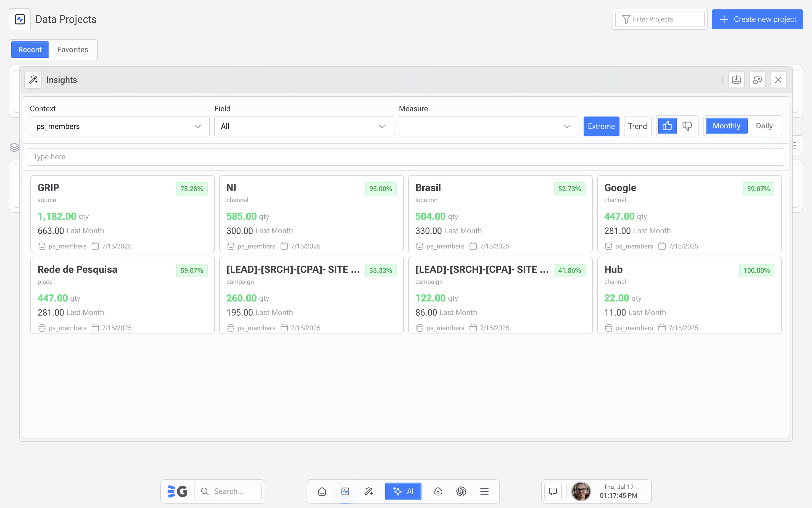812x508 pixels.
Task: Click the home icon in bottom dock
Action: (x=322, y=491)
